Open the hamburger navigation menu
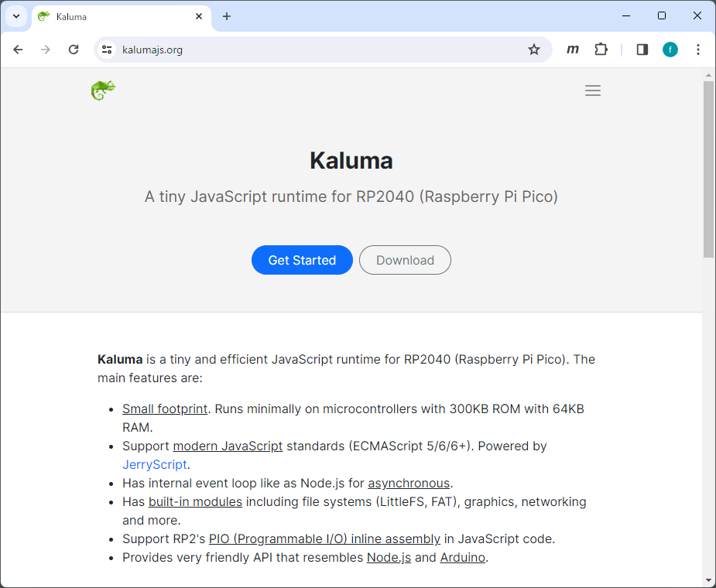The image size is (716, 588). tap(593, 91)
